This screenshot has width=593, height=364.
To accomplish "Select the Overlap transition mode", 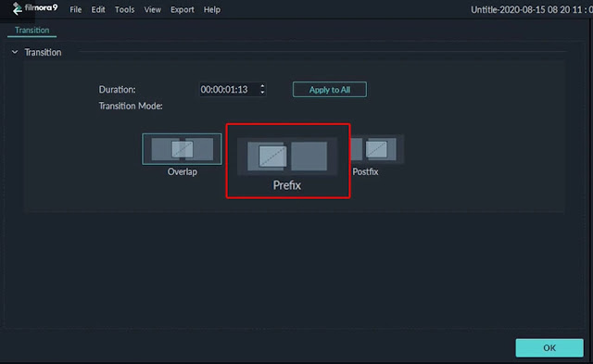I will click(x=182, y=149).
